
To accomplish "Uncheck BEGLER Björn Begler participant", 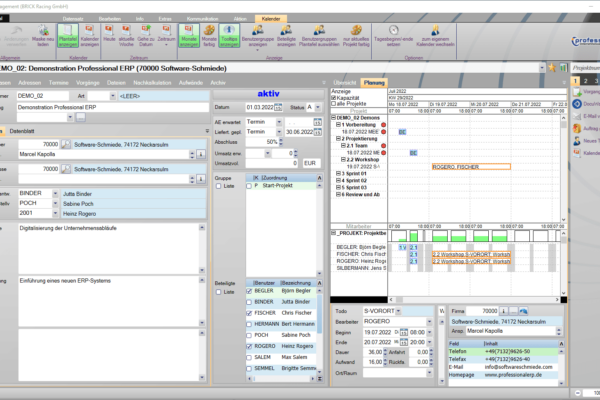I will click(249, 291).
